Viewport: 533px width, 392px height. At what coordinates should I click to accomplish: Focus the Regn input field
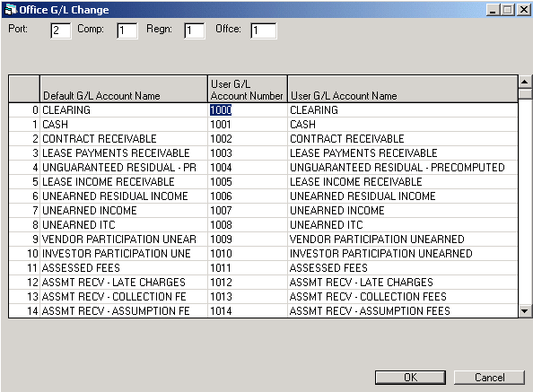pyautogui.click(x=195, y=30)
